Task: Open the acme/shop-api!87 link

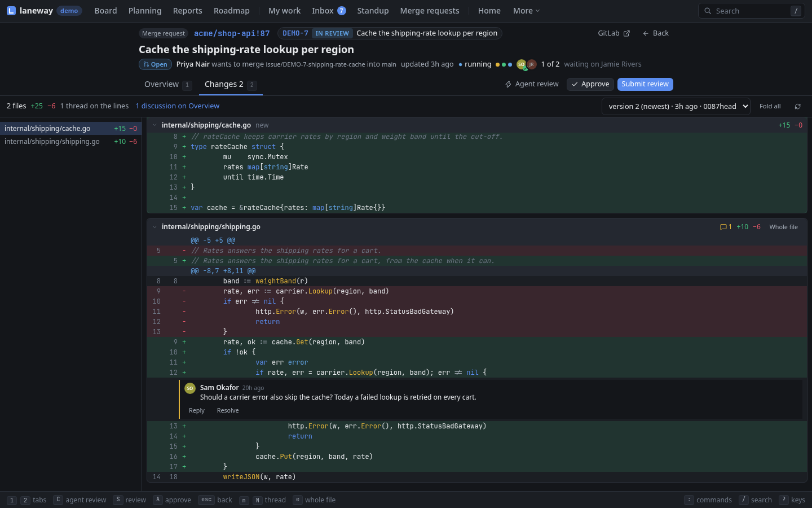Action: tap(232, 33)
